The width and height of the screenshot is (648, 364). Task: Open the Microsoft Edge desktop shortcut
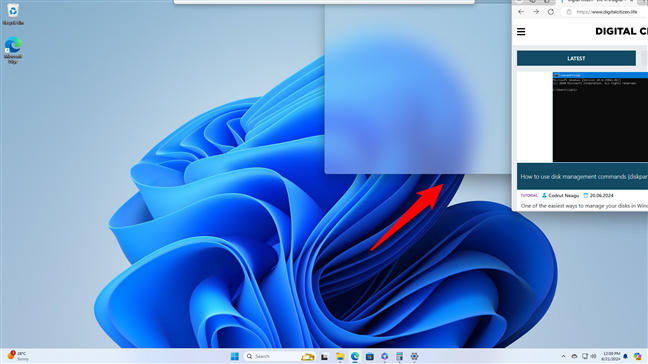[x=13, y=50]
